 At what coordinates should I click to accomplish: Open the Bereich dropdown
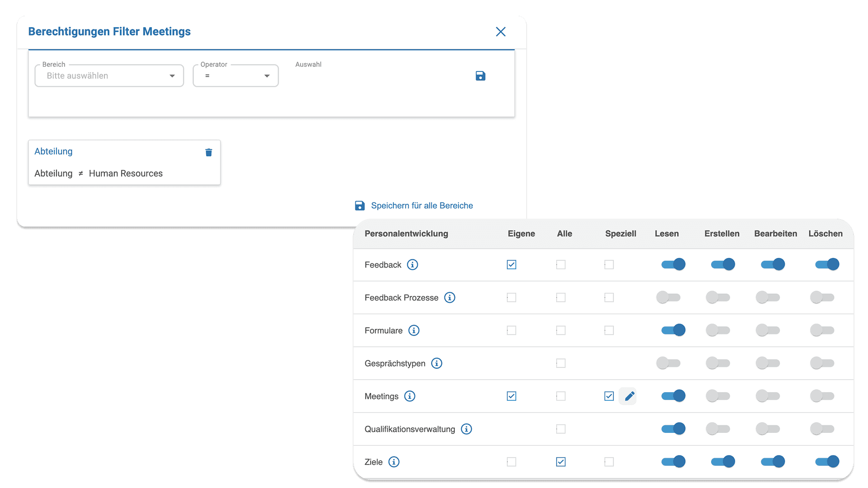click(x=109, y=75)
